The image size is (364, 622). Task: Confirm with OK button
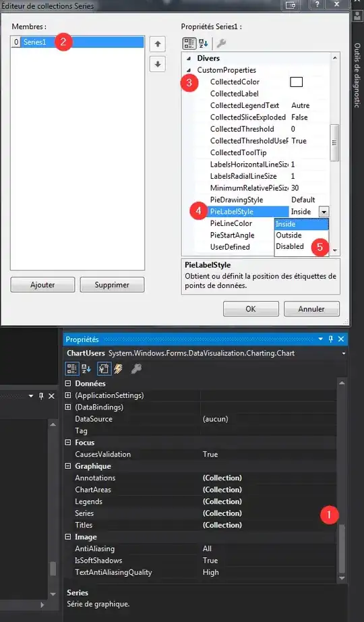click(251, 308)
